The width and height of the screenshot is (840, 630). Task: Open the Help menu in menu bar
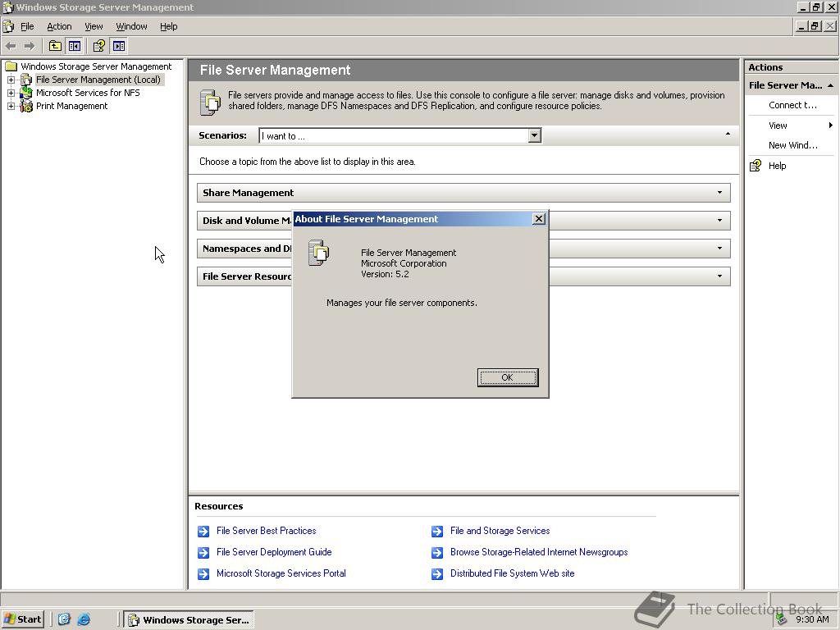[168, 26]
